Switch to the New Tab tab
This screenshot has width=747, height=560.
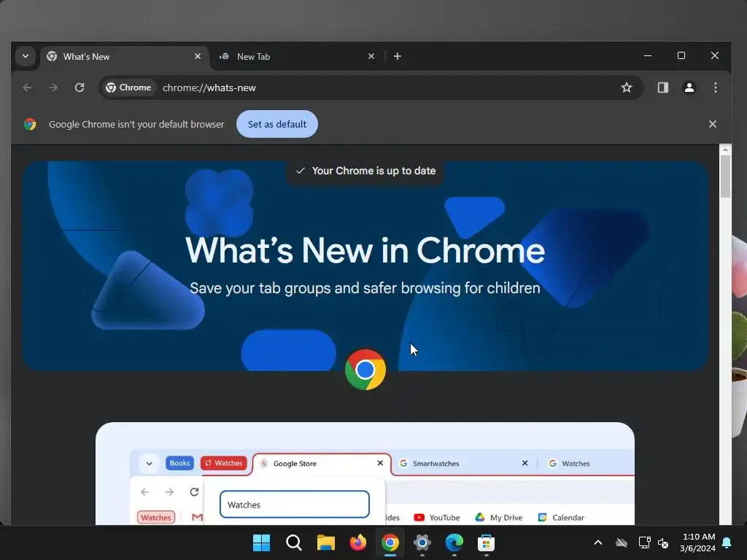pos(296,57)
